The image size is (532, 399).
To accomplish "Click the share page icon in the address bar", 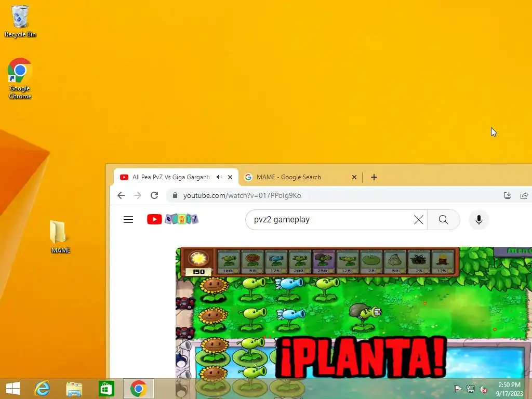I will tap(524, 195).
